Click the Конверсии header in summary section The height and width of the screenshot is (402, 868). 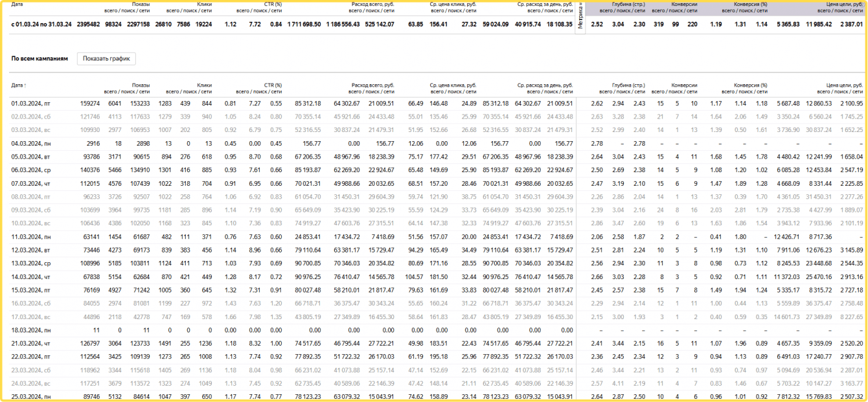point(684,5)
